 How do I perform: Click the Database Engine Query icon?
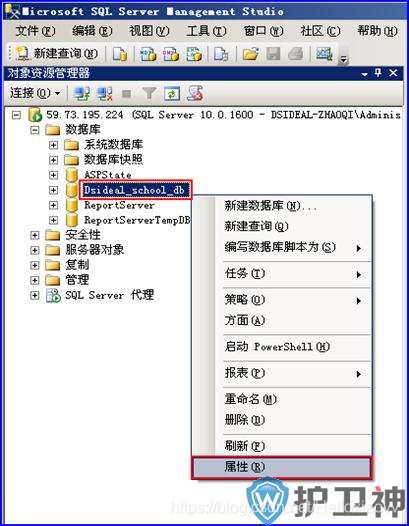[x=120, y=54]
